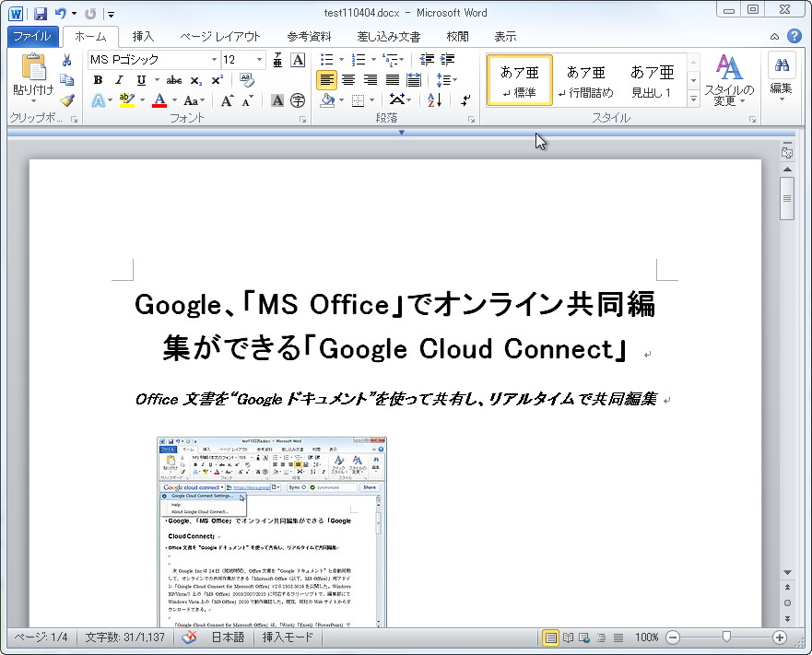Click the phonetic guide ruby icon
This screenshot has width=812, height=655.
point(277,60)
